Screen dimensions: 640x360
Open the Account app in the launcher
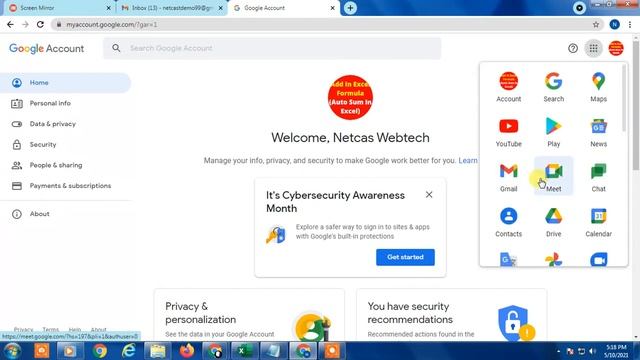(x=509, y=87)
